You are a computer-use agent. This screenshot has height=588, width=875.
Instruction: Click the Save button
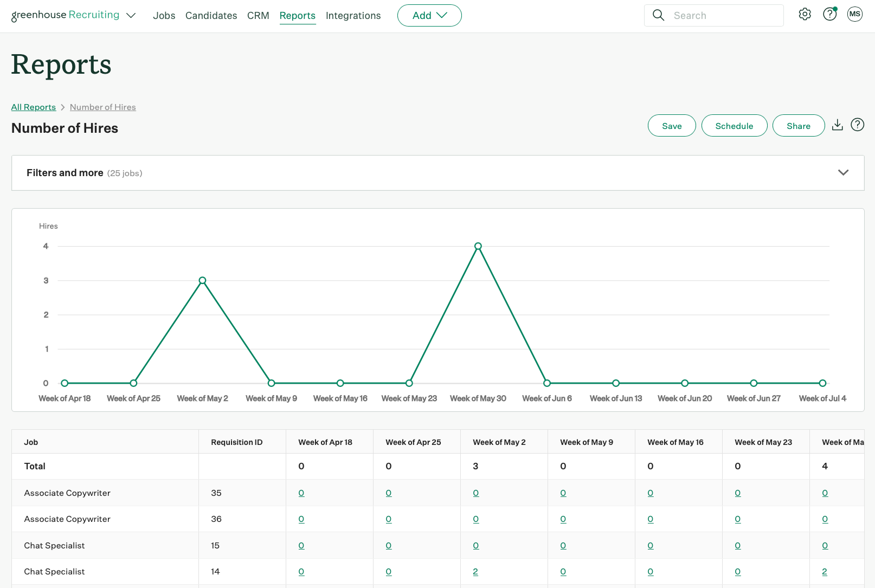click(672, 125)
